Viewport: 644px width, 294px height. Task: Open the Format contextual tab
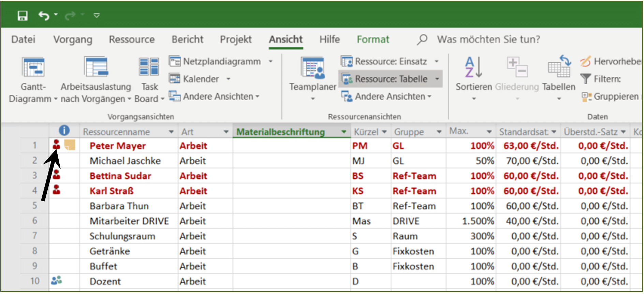373,40
